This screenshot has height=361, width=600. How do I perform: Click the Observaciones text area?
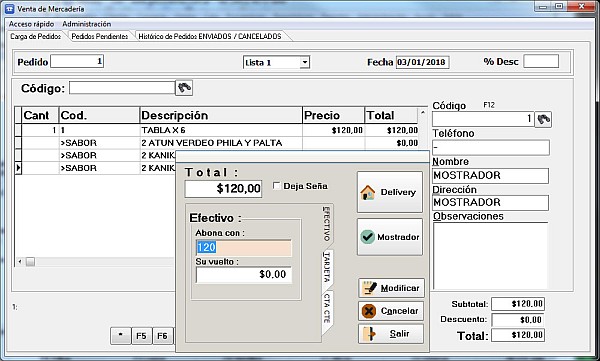pos(491,256)
